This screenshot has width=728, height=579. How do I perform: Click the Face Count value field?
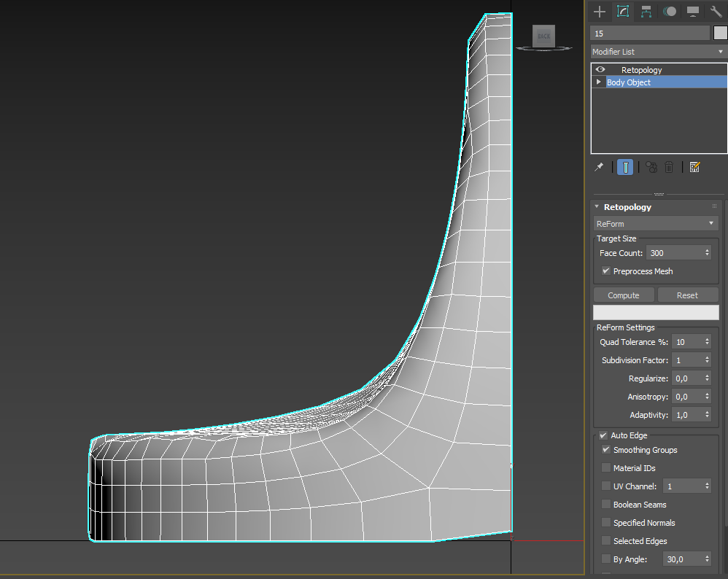(673, 253)
